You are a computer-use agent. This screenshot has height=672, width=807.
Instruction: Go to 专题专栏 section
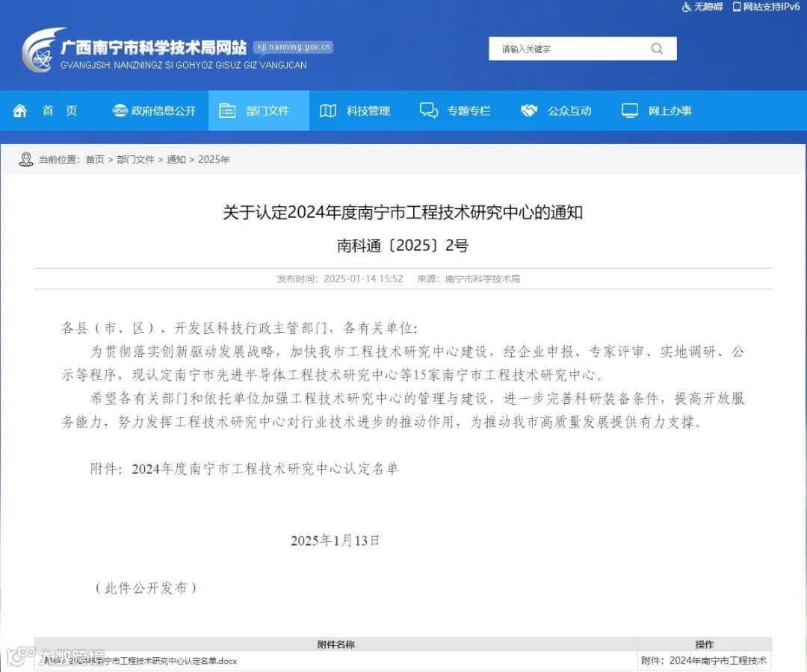coord(469,111)
